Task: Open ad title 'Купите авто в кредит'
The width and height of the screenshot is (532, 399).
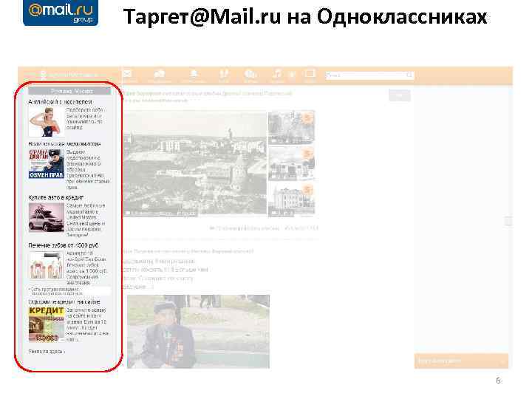Action: pyautogui.click(x=56, y=197)
